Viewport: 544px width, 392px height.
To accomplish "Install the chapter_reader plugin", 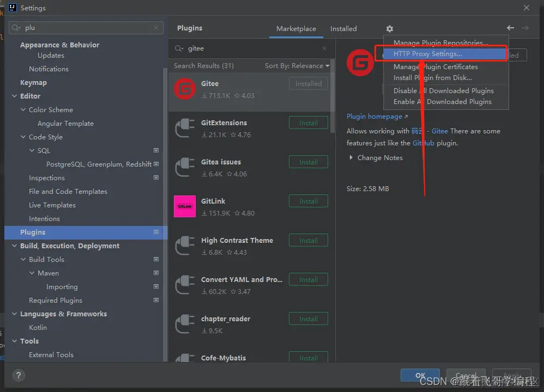I will (x=309, y=318).
